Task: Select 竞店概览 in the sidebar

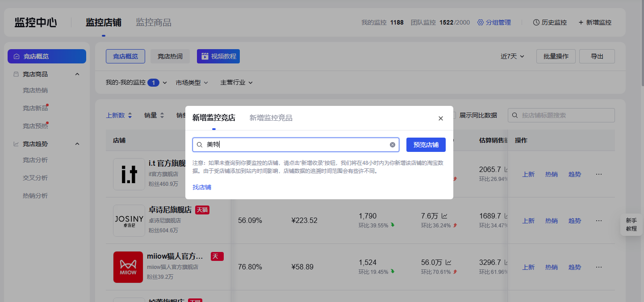Action: coord(47,56)
